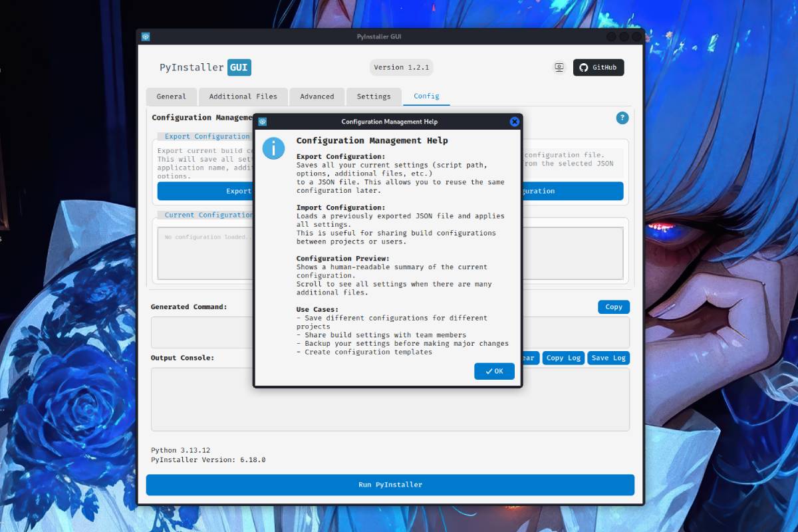Click the 'Generated Command:' label
798x532 pixels.
point(189,307)
